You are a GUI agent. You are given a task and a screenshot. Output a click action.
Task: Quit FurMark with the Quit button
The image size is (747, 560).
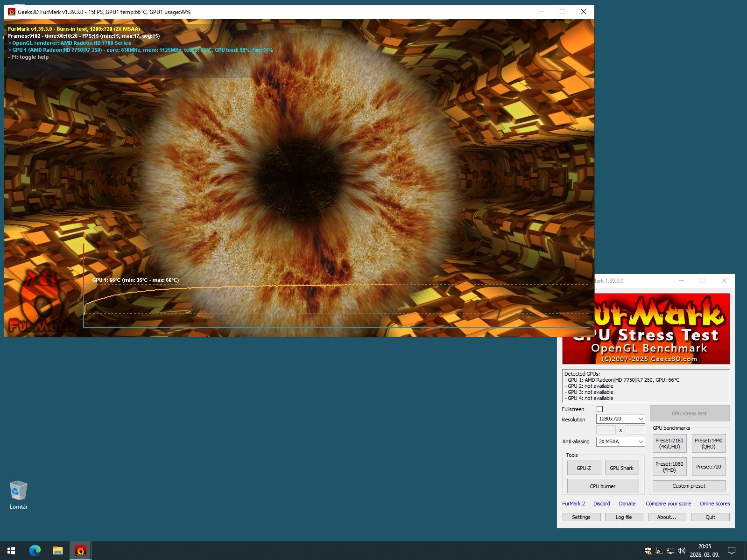[711, 517]
